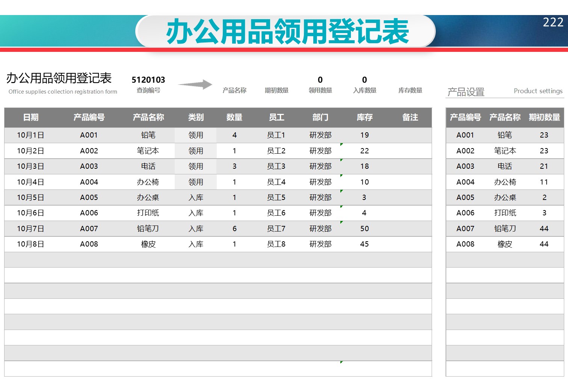Select the 产品编号 header in the main table
Screen dimensions: 568x392
coord(89,117)
